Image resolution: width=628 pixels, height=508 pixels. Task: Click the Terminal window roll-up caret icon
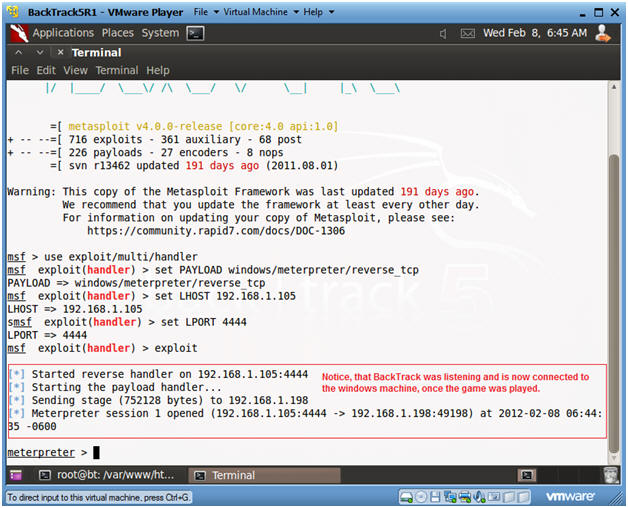19,52
